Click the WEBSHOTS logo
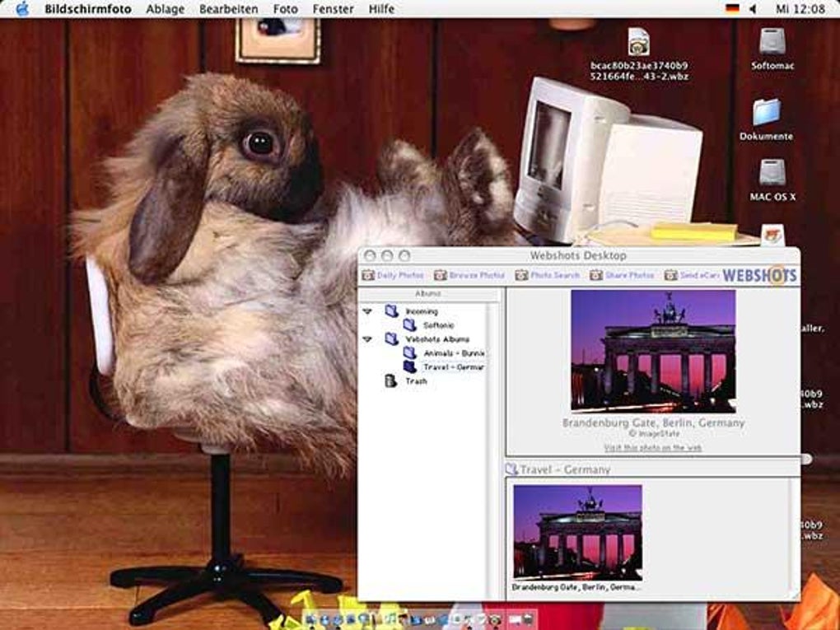 pos(762,276)
